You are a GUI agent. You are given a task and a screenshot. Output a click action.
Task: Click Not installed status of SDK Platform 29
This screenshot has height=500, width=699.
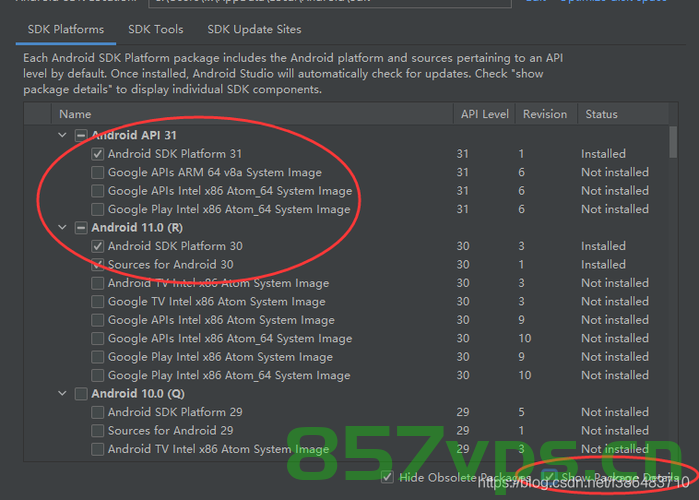[615, 412]
